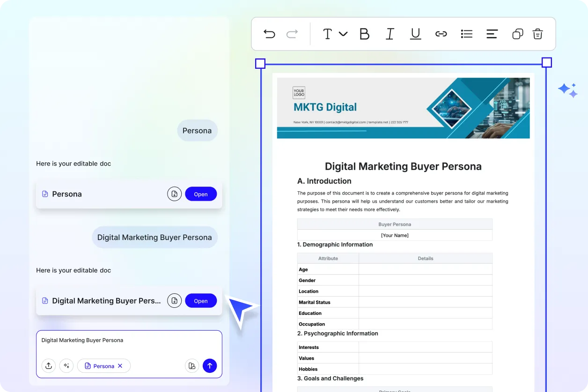Open the Persona document
This screenshot has height=392, width=588.
pyautogui.click(x=201, y=194)
